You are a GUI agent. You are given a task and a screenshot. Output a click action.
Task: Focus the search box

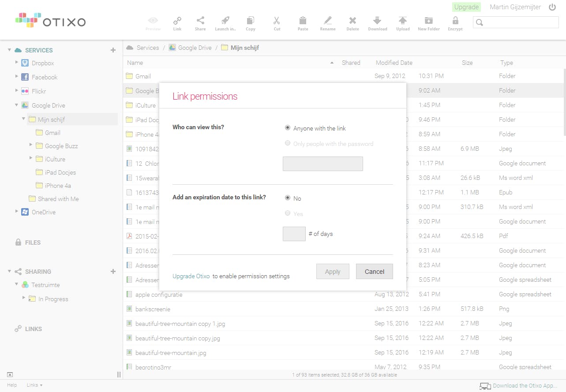point(516,22)
